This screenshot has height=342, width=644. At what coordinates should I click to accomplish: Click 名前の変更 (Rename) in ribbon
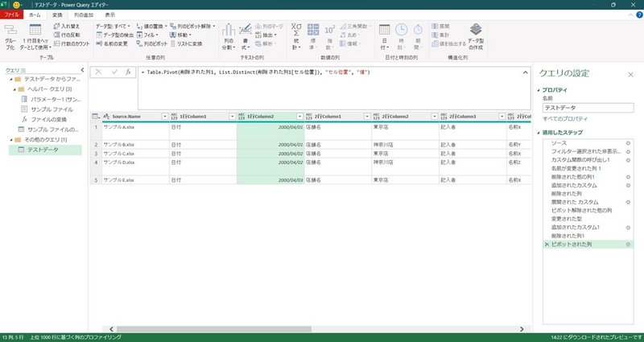[112, 43]
